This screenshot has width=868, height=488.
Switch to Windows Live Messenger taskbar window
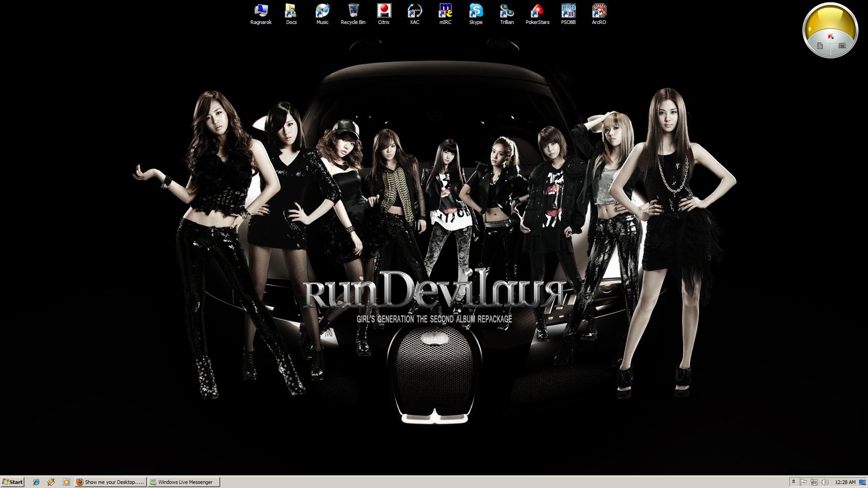pyautogui.click(x=184, y=482)
